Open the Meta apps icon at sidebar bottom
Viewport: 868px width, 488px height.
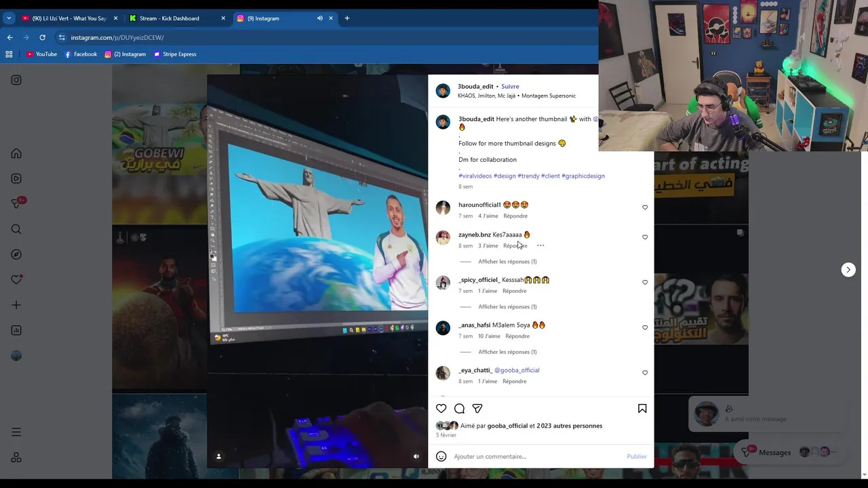[x=16, y=457]
